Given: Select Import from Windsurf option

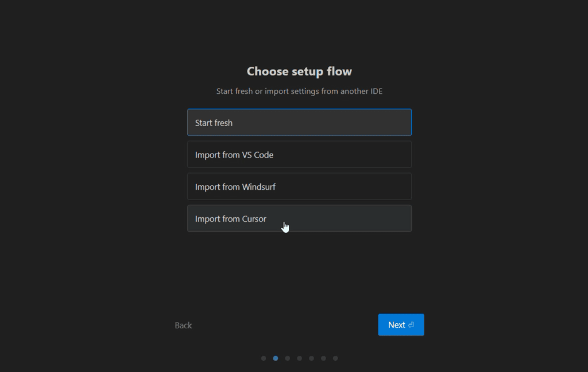Looking at the screenshot, I should pos(299,187).
